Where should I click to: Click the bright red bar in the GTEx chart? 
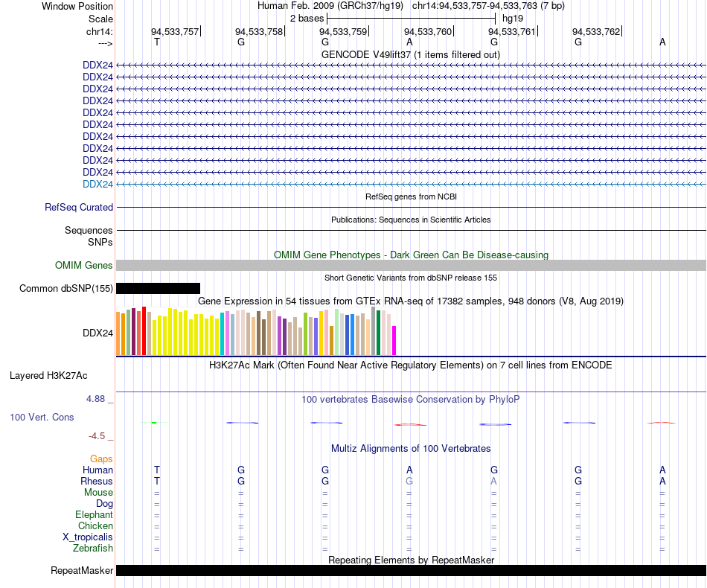coord(144,331)
